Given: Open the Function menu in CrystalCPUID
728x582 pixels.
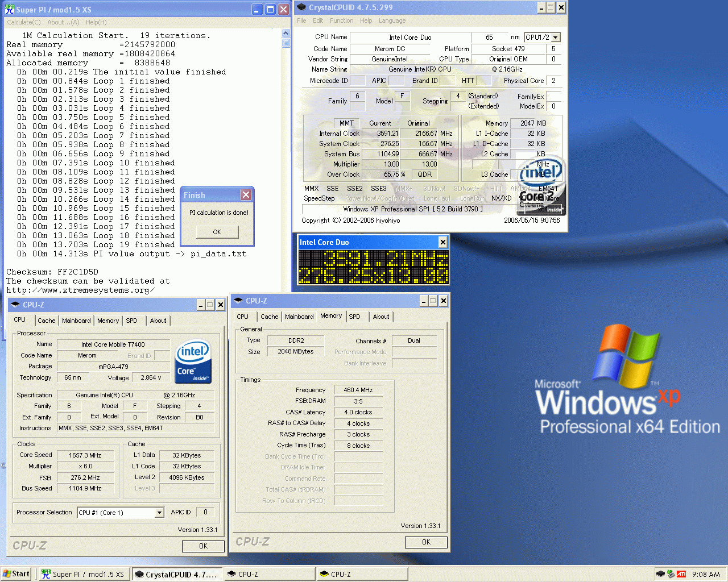Looking at the screenshot, I should pyautogui.click(x=341, y=20).
